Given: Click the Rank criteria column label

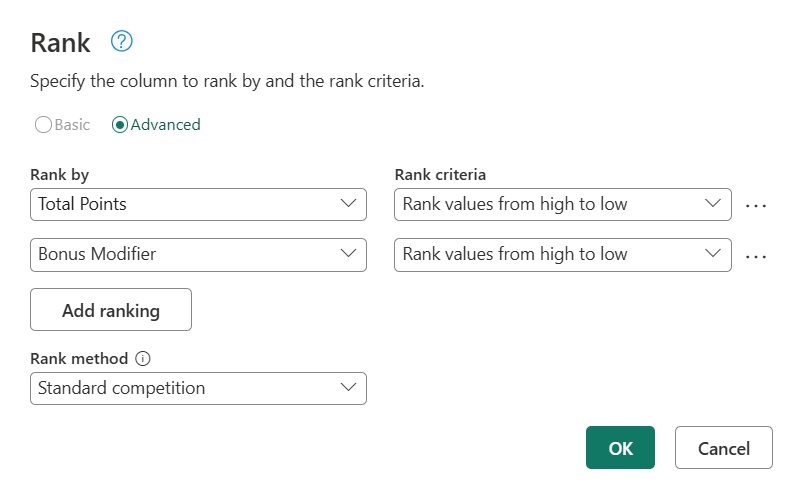Looking at the screenshot, I should click(x=441, y=175).
